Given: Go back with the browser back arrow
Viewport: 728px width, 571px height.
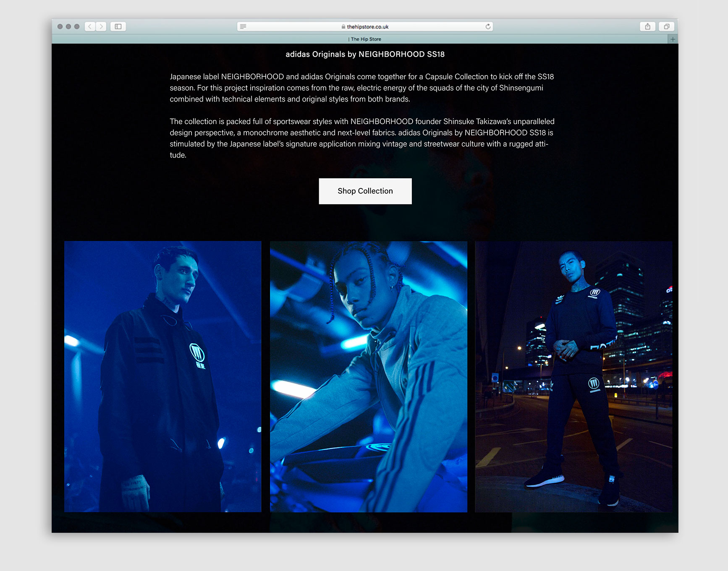Looking at the screenshot, I should (90, 26).
